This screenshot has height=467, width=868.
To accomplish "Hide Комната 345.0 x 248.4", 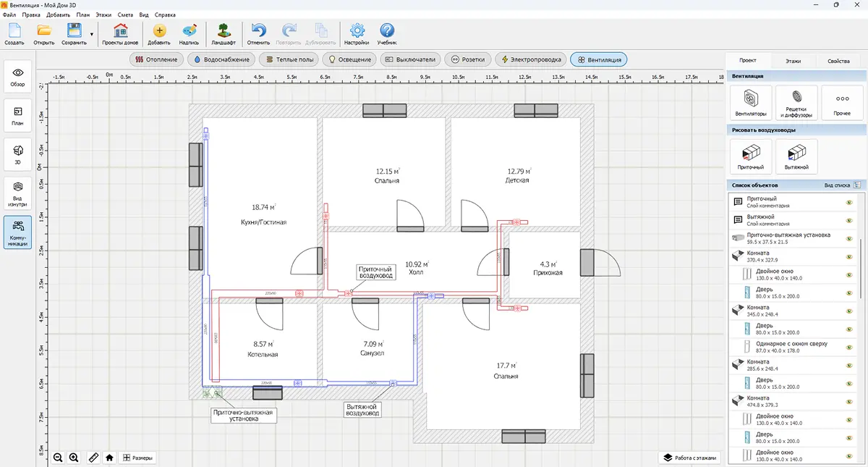I will coord(849,311).
